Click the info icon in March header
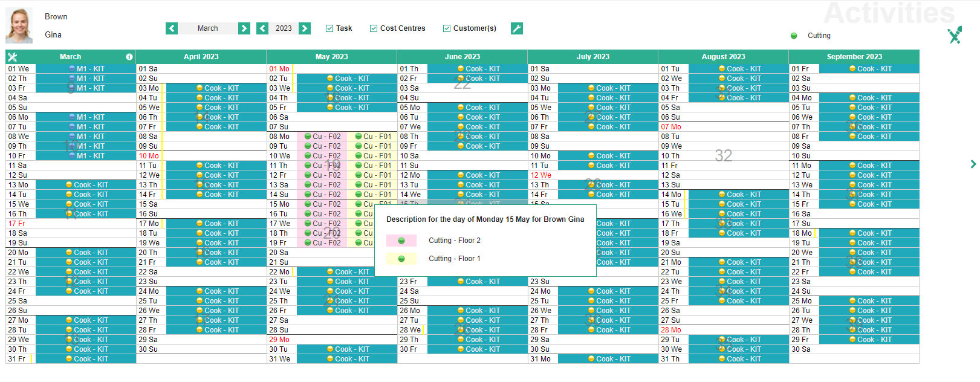Viewport: 980px width, 382px height. tap(129, 57)
